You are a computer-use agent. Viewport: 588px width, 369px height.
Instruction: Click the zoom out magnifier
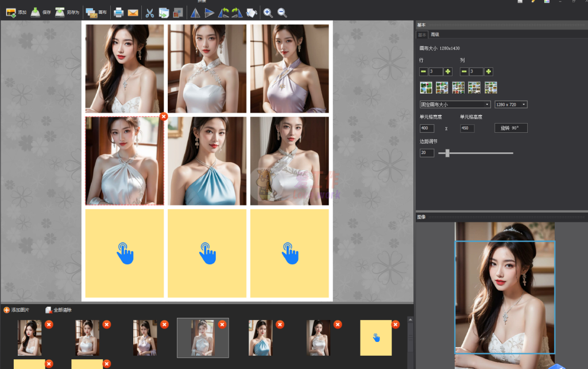(282, 12)
